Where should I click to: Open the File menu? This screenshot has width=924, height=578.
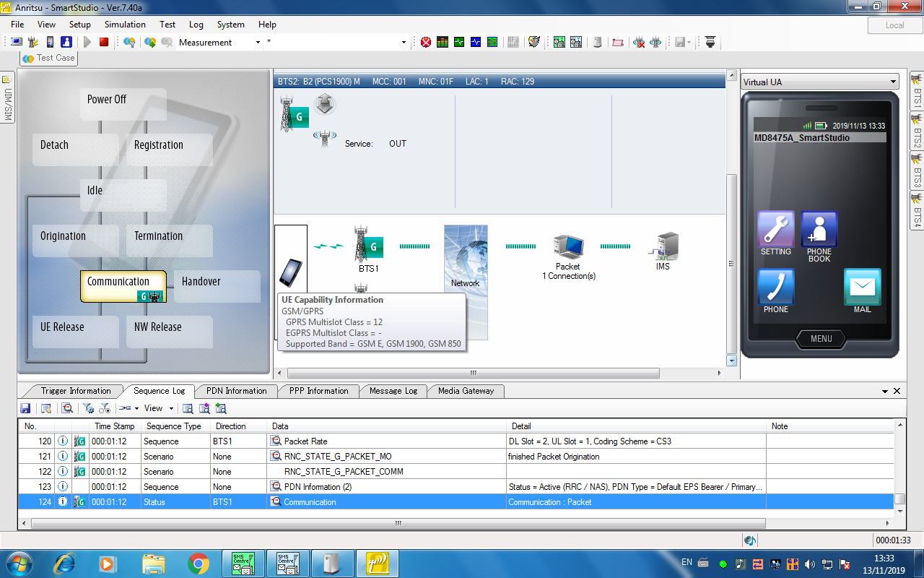click(18, 25)
